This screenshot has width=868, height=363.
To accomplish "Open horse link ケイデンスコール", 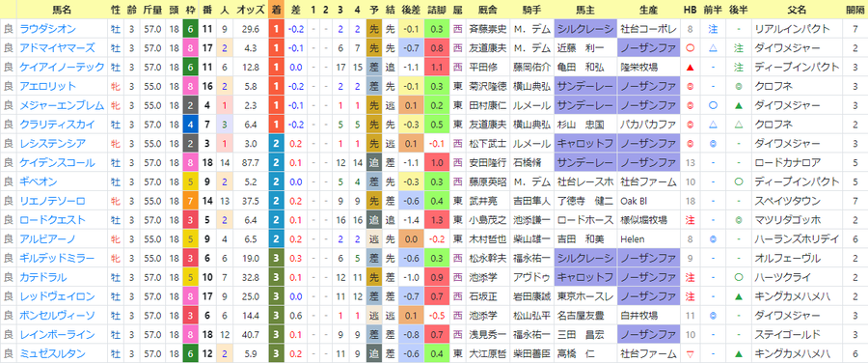I will [57, 163].
